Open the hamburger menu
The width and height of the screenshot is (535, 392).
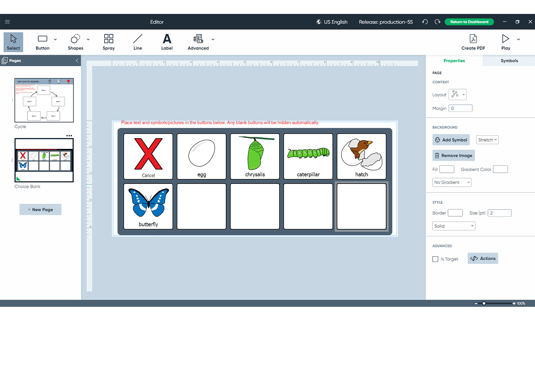[7, 21]
